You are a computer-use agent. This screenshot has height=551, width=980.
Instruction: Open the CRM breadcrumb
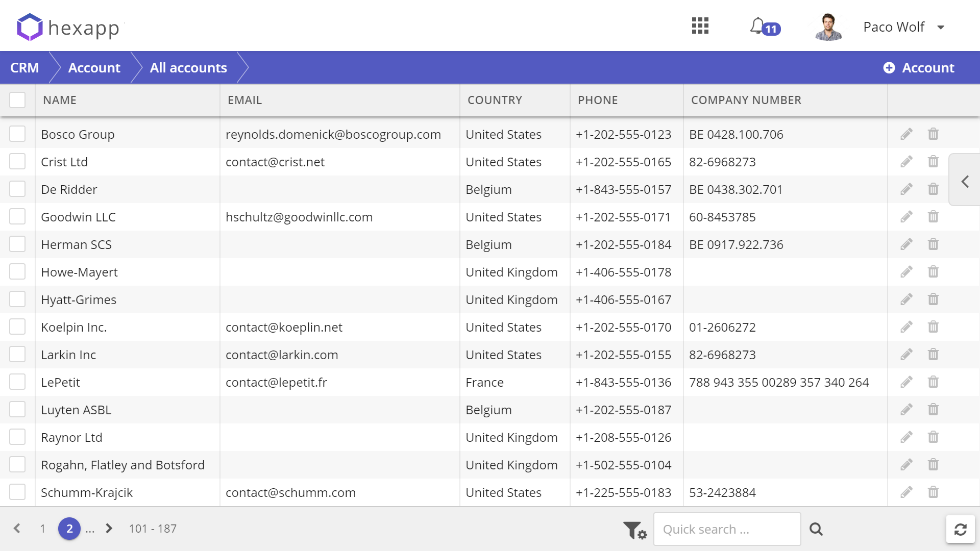[x=24, y=68]
